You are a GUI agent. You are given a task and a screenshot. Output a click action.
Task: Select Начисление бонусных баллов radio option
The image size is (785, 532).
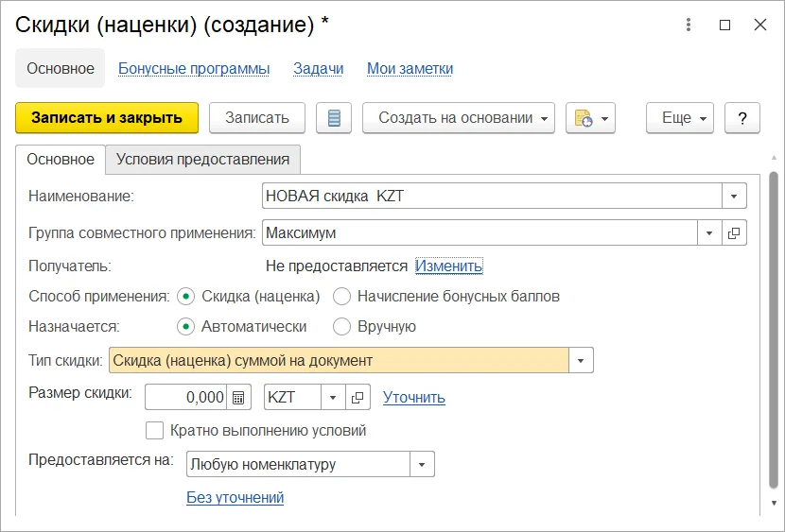(341, 297)
